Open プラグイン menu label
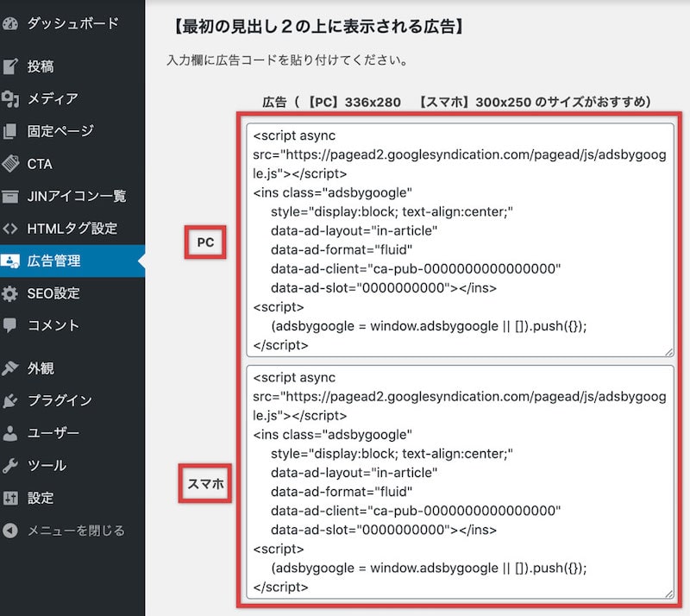Image resolution: width=690 pixels, height=616 pixels. 60,400
